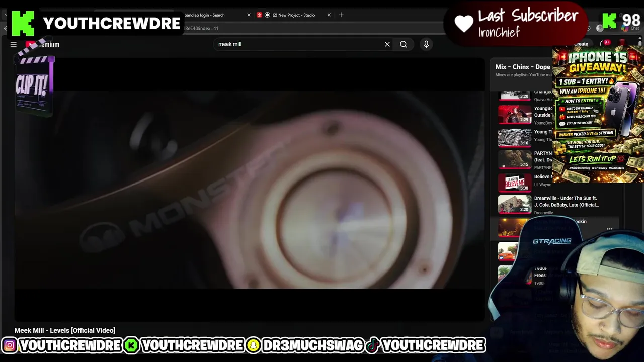Click the 'Dreamville' channel name
The height and width of the screenshot is (362, 644).
click(543, 213)
